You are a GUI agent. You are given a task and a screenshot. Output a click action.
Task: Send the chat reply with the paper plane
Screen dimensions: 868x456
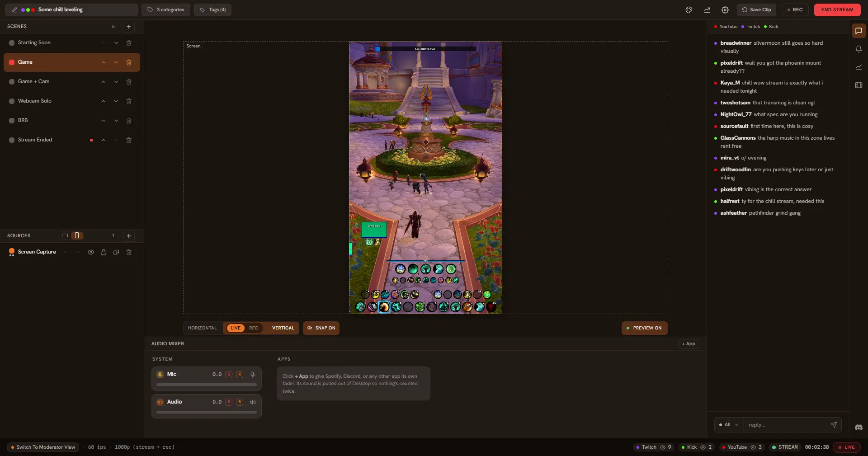pos(834,425)
